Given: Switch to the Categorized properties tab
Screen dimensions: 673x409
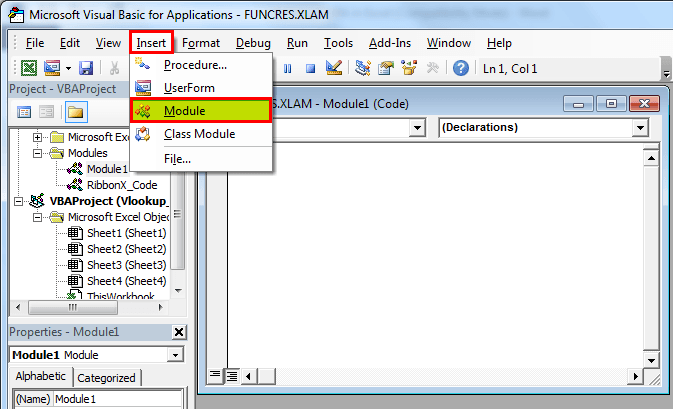Looking at the screenshot, I should (x=106, y=378).
